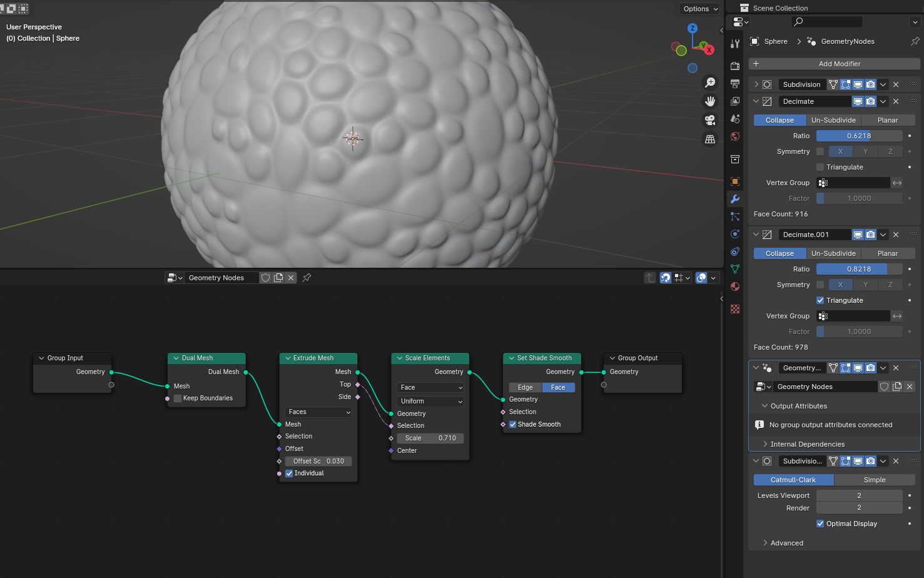Pin the properties editor context
Viewport: 924px width, 578px height.
(x=915, y=41)
